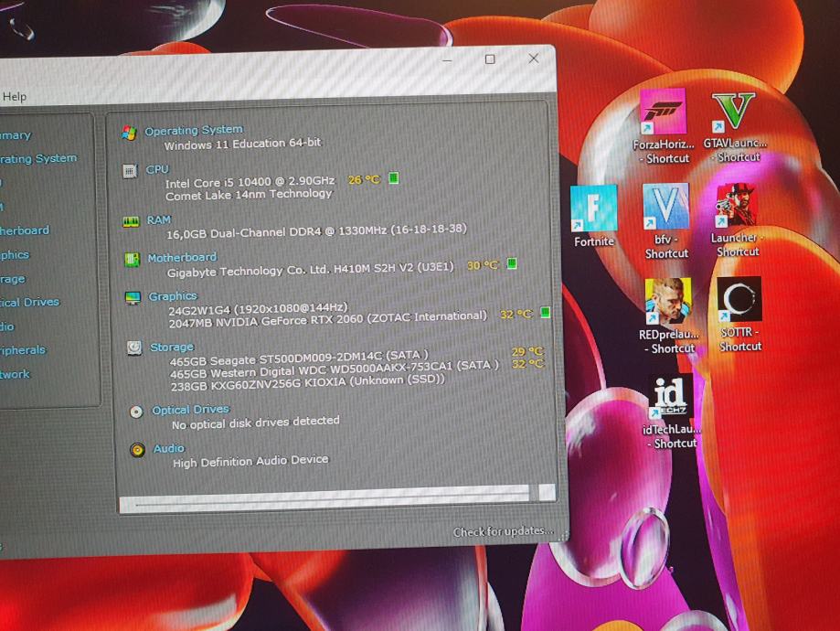The height and width of the screenshot is (631, 840).
Task: Open the SOTTR shortcut on desktop
Action: (x=739, y=315)
